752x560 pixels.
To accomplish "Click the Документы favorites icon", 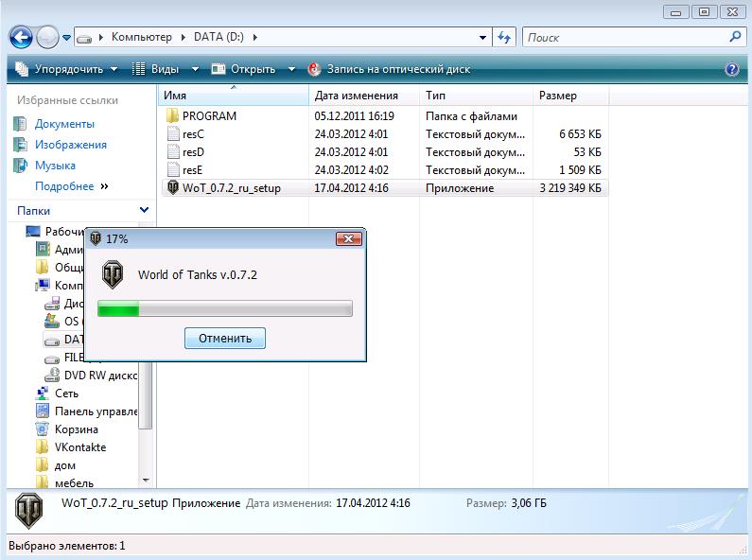I will click(x=20, y=124).
